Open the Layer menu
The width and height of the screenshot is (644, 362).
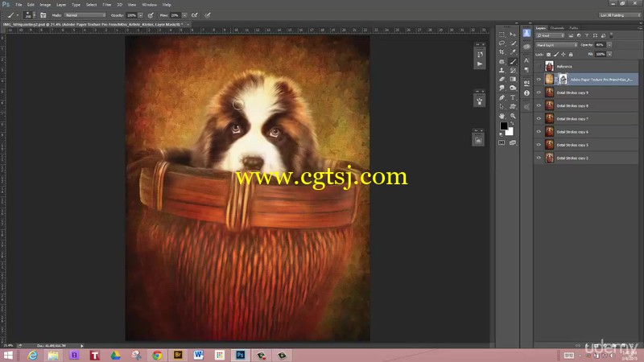[61, 5]
